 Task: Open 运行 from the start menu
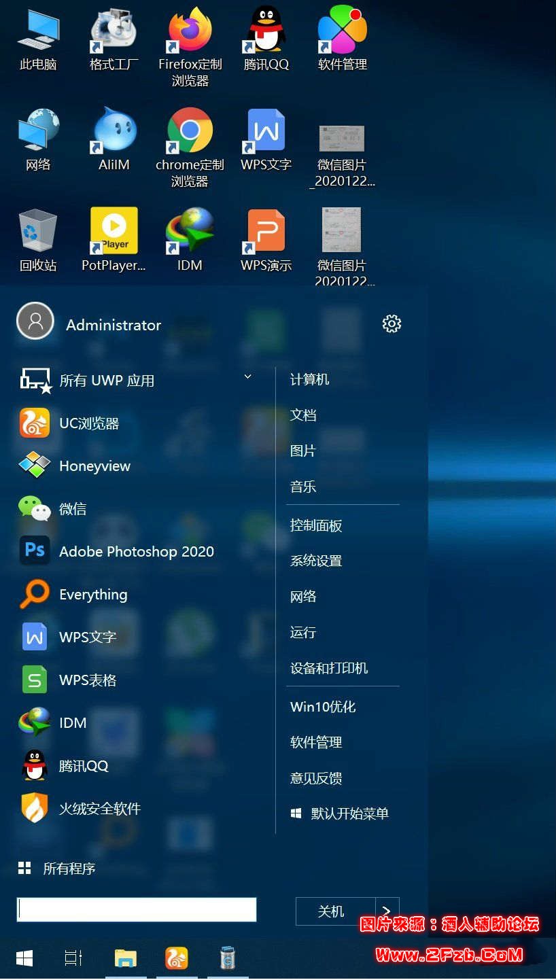click(303, 632)
